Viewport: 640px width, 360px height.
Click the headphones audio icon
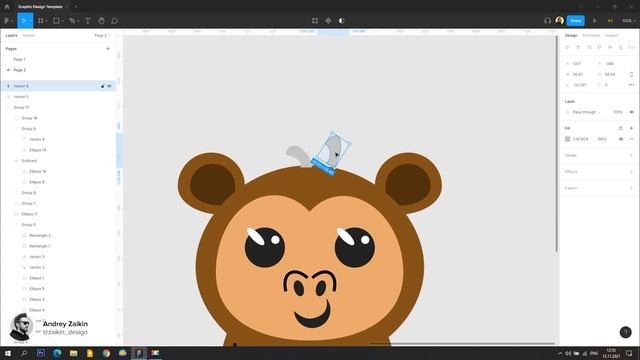click(x=547, y=20)
